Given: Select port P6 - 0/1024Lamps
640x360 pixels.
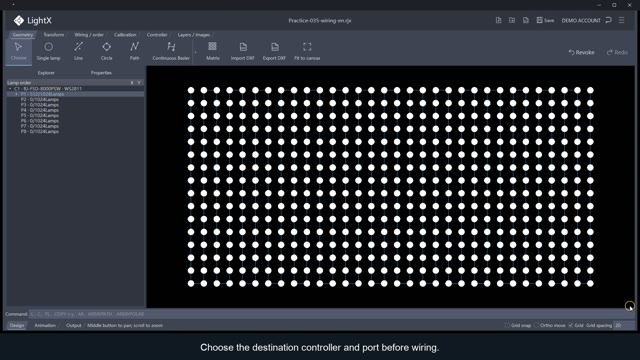Looking at the screenshot, I should click(40, 121).
